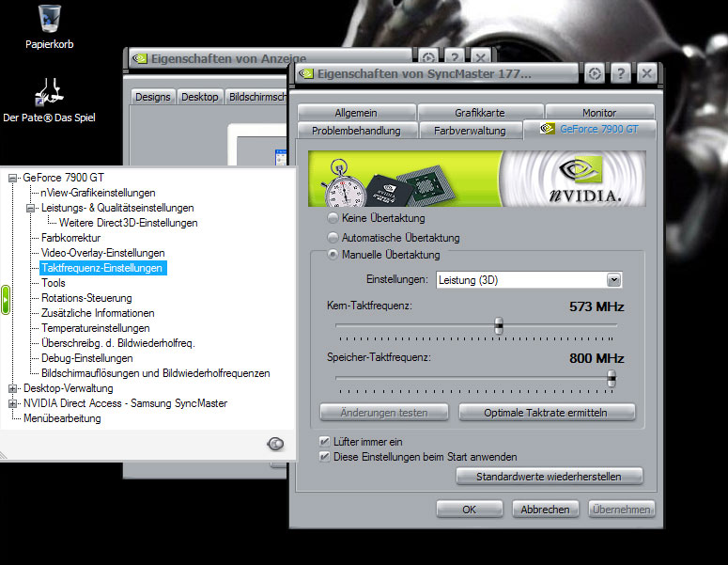Select nView-Grafikeinstellungen tree item
The width and height of the screenshot is (728, 565).
(x=98, y=193)
